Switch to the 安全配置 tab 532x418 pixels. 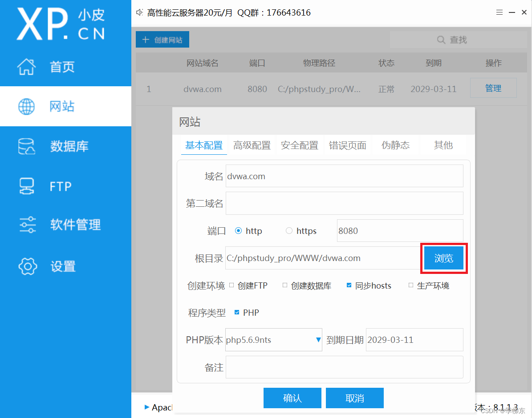click(x=300, y=145)
